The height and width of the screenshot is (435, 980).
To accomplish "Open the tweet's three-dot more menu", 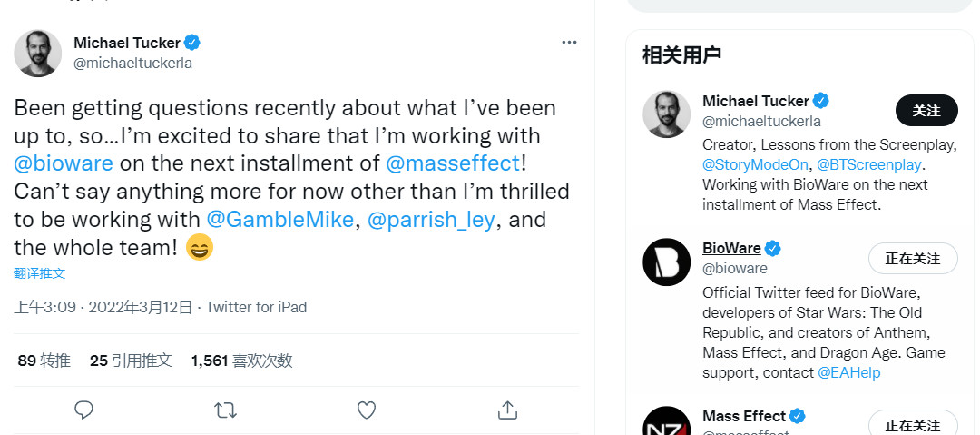I will pyautogui.click(x=569, y=43).
